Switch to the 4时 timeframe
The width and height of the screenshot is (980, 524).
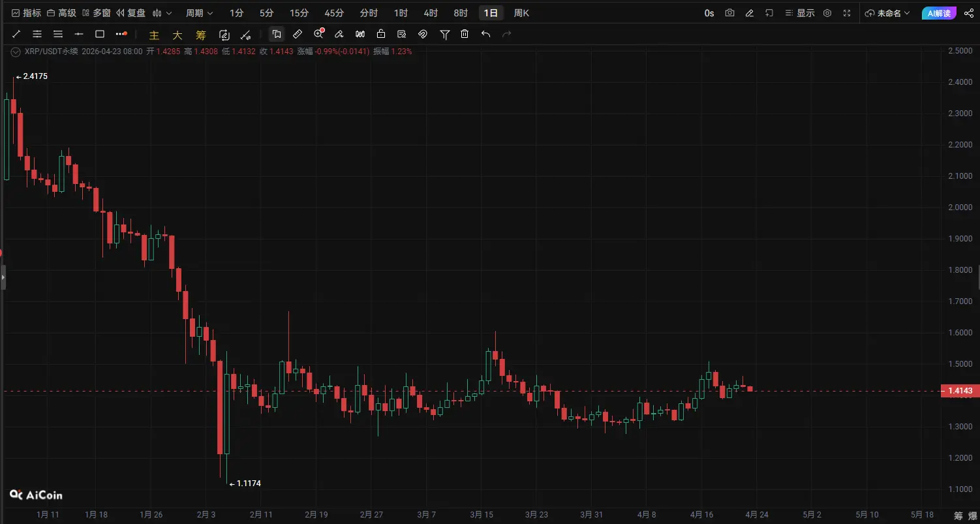click(x=431, y=13)
